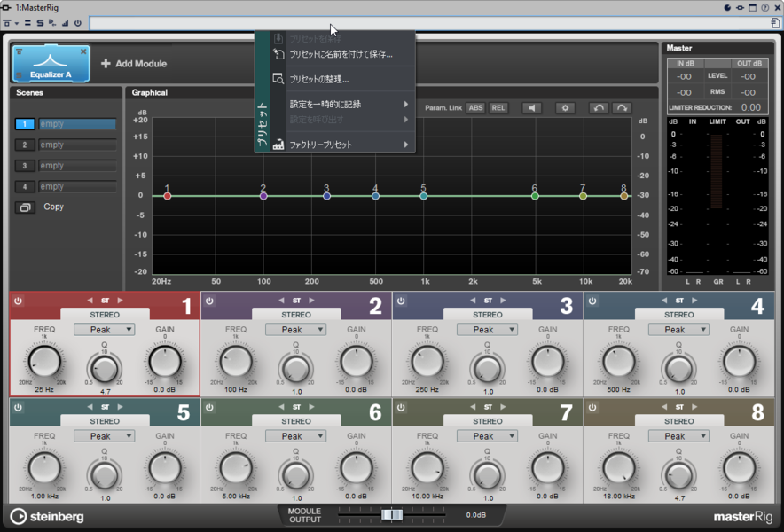Click band 8 Q knob
This screenshot has width=784, height=532.
click(679, 474)
